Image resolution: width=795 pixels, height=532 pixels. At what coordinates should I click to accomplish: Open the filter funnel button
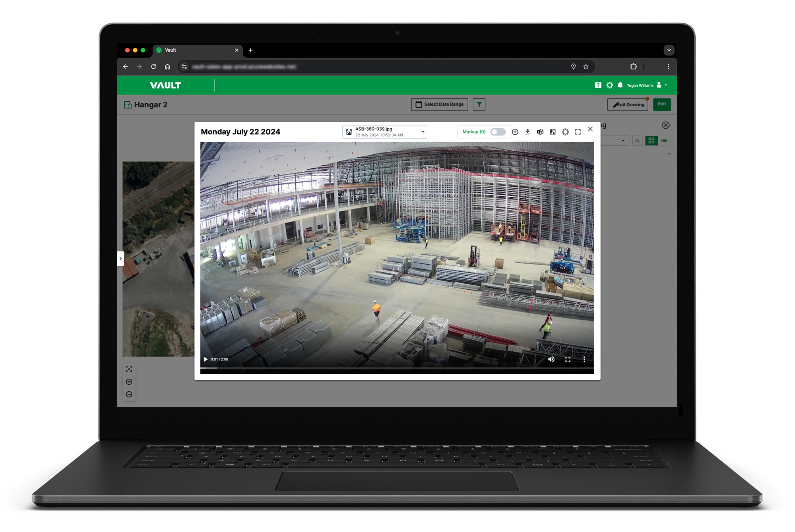coord(479,104)
